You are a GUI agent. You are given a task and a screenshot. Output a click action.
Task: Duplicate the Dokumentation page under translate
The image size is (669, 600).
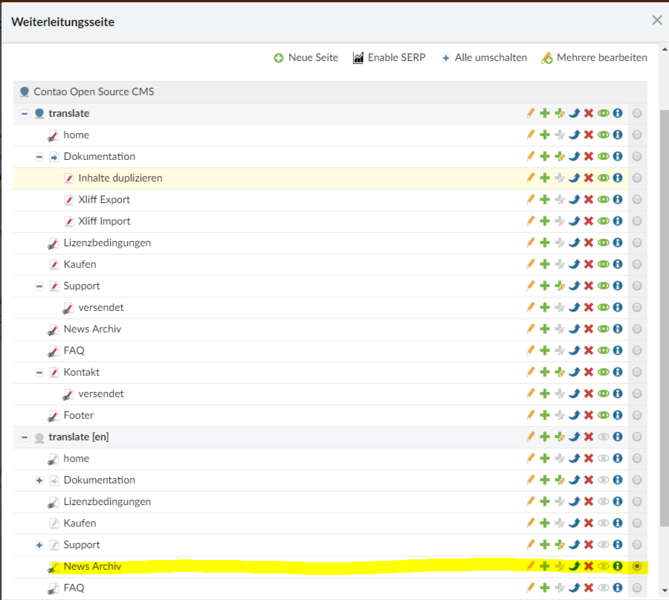[x=545, y=157]
